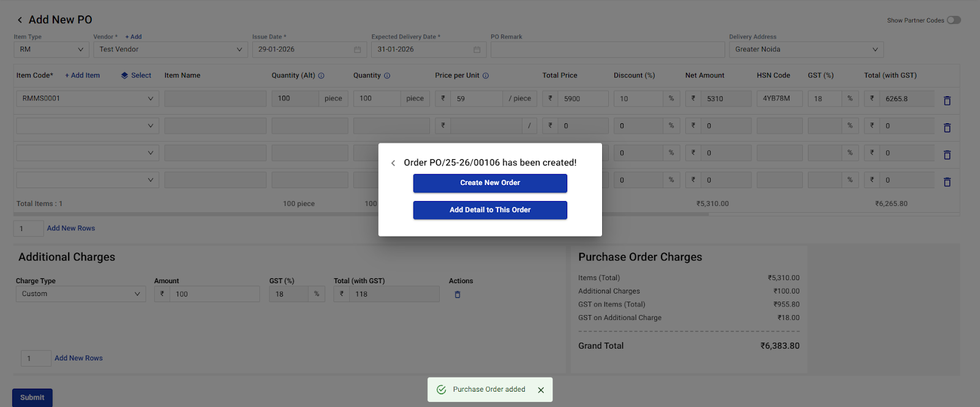Image resolution: width=980 pixels, height=407 pixels.
Task: Click the + Add Item link
Action: coord(83,75)
